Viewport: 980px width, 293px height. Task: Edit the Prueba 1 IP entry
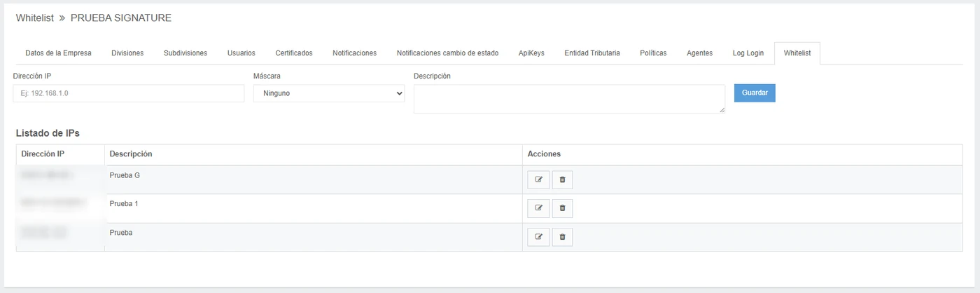(538, 208)
